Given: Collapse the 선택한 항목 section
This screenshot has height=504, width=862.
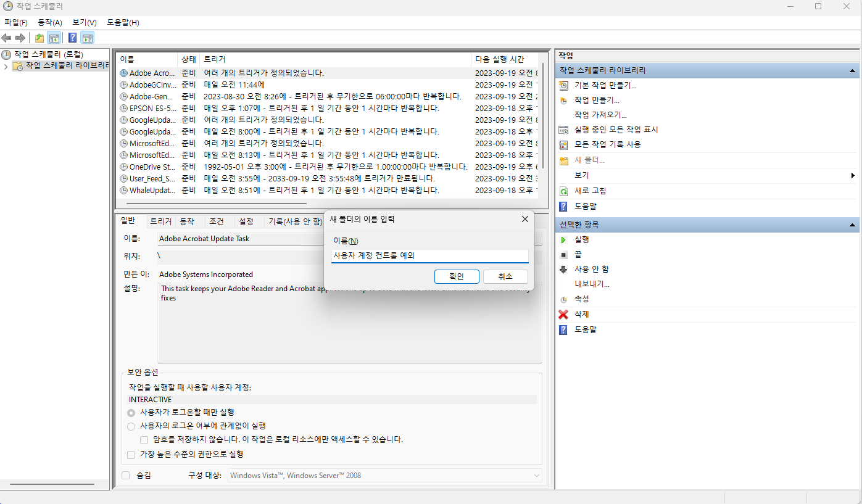Looking at the screenshot, I should point(852,225).
